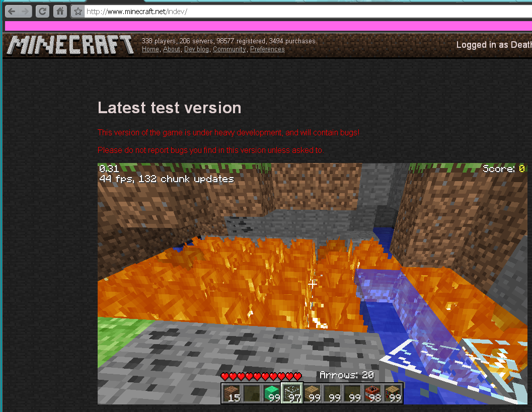
Task: Click the 'Please do not report bugs' text
Action: click(211, 150)
